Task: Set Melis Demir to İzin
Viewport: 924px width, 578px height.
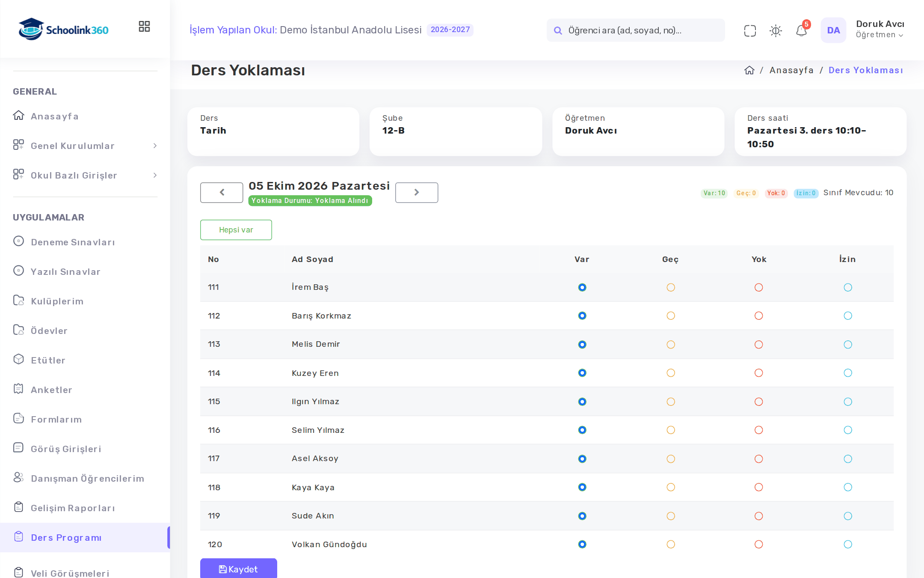Action: click(848, 344)
